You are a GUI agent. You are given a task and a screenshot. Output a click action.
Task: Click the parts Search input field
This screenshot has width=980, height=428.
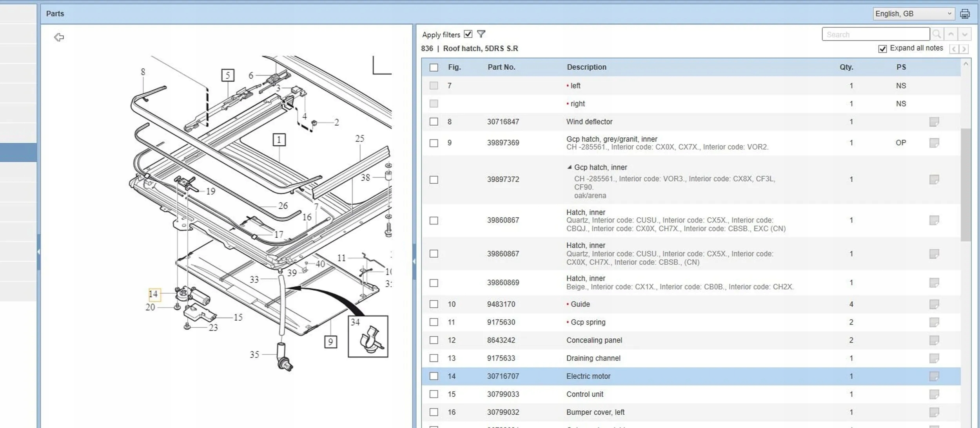pyautogui.click(x=875, y=34)
